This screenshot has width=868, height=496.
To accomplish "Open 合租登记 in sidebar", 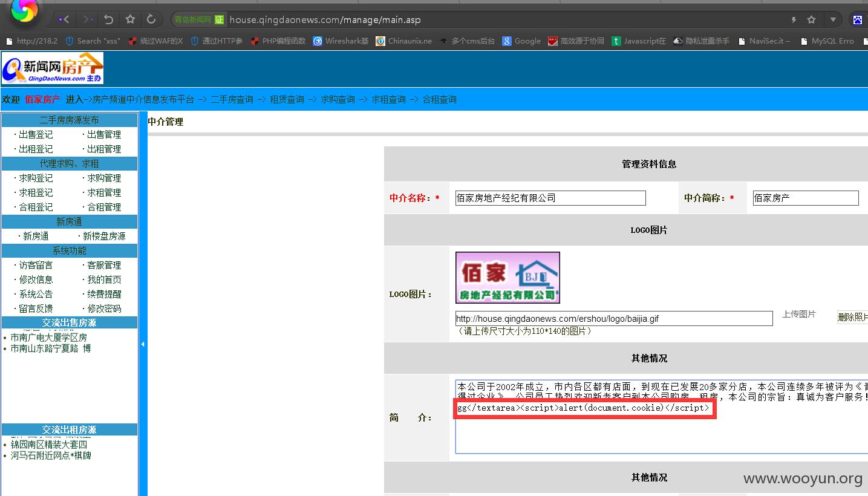I will [x=36, y=207].
